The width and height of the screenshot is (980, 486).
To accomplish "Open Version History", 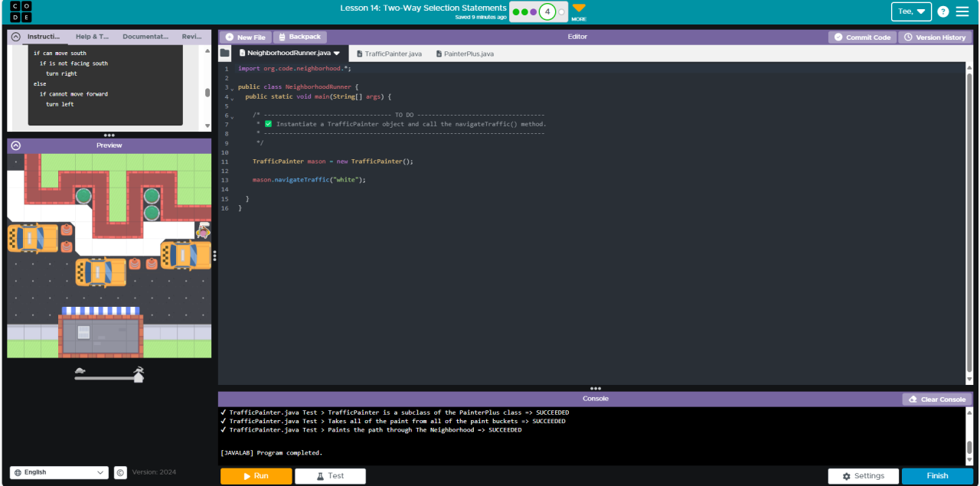I will point(934,37).
